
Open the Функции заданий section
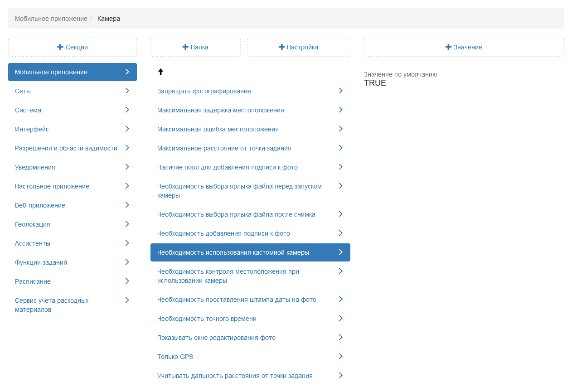click(73, 262)
